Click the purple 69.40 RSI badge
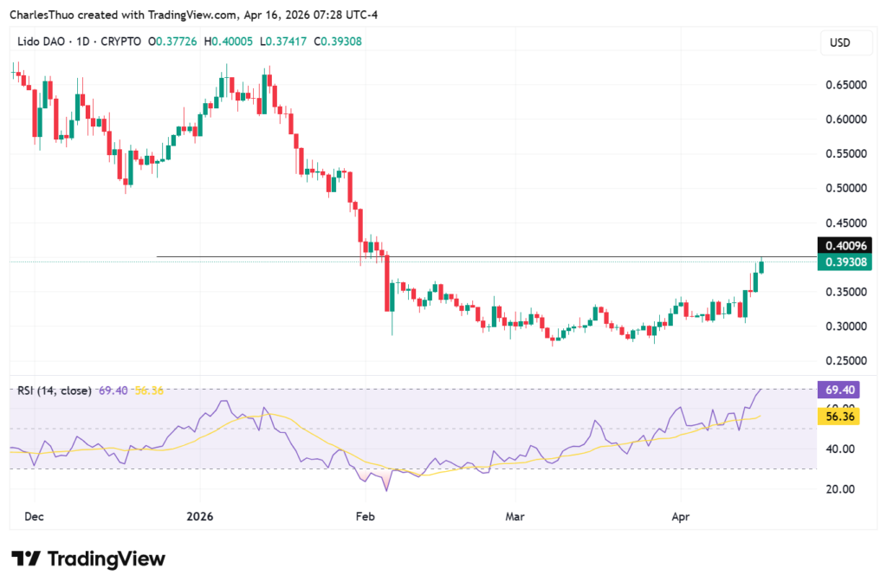 tap(837, 390)
